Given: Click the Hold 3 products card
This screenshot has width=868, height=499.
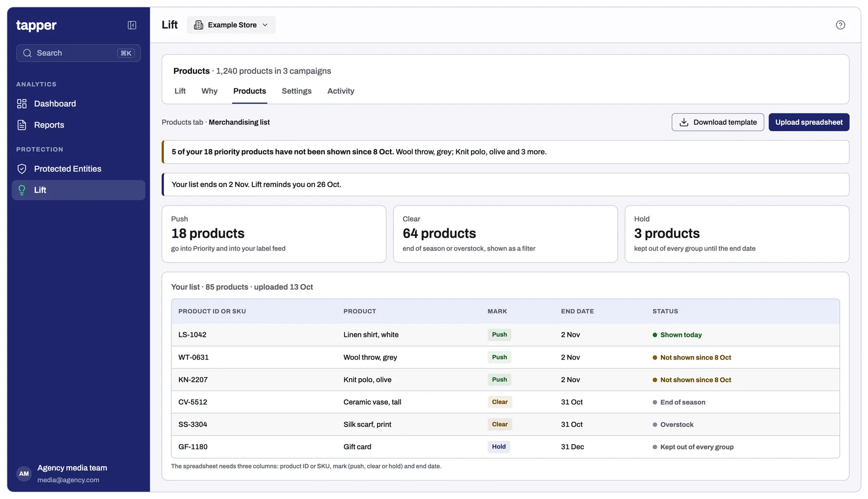Looking at the screenshot, I should [737, 234].
